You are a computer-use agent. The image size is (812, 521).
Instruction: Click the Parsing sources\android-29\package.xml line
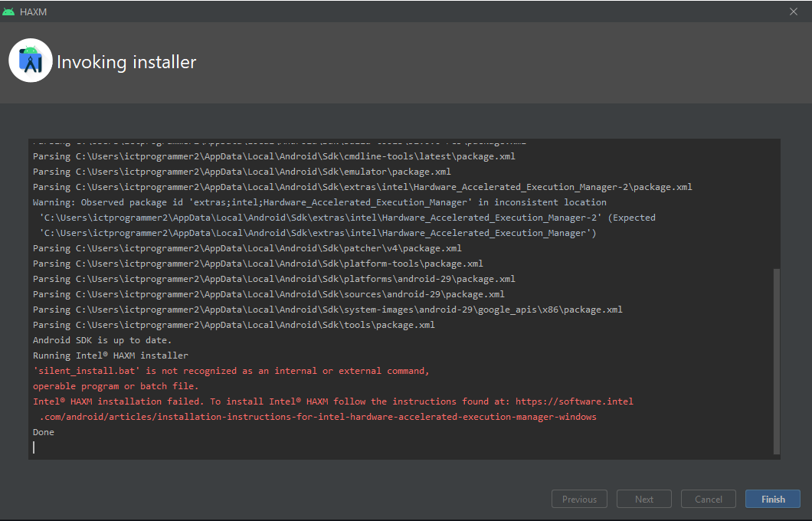coord(269,294)
